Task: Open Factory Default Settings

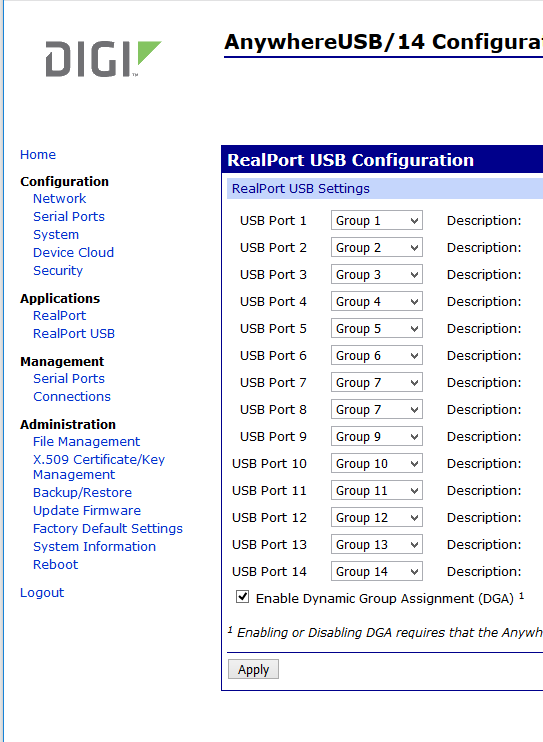Action: 108,529
